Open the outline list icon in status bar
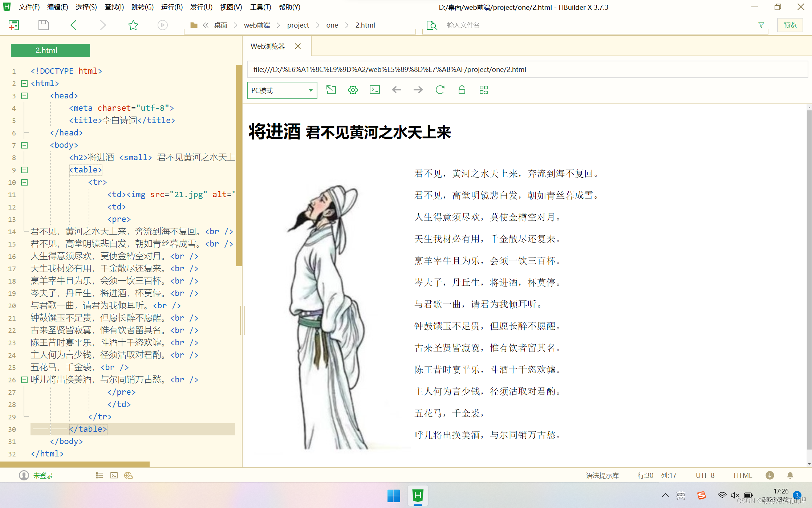The height and width of the screenshot is (508, 812). click(100, 475)
